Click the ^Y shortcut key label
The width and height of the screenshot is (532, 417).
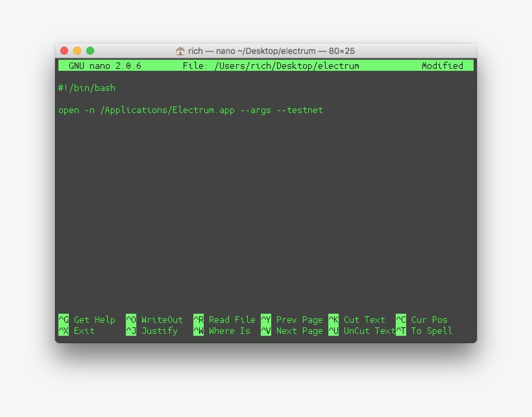[x=266, y=320]
